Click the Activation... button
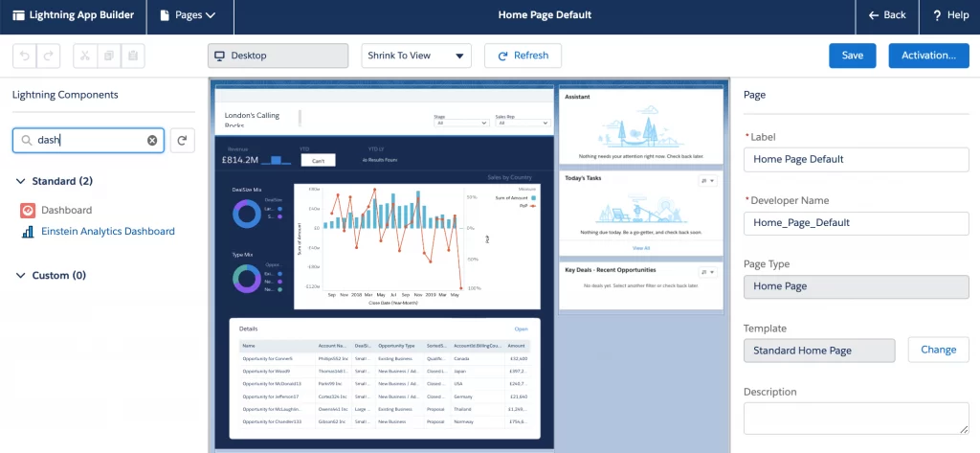Image resolution: width=980 pixels, height=453 pixels. pos(928,56)
